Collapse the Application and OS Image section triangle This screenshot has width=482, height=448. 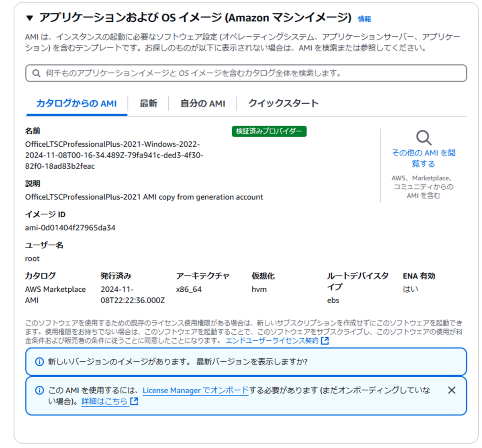click(x=29, y=18)
